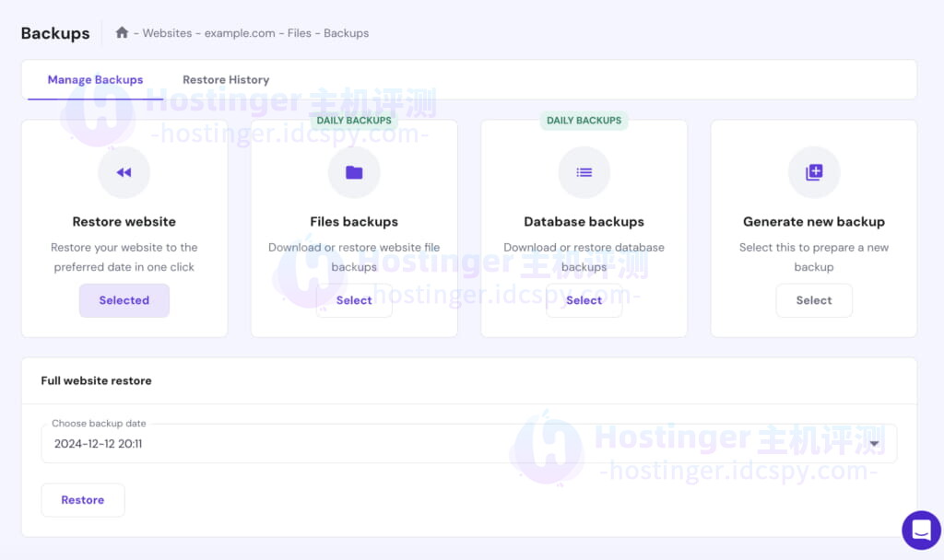Click the home icon in the breadcrumb
The width and height of the screenshot is (944, 560).
click(122, 33)
